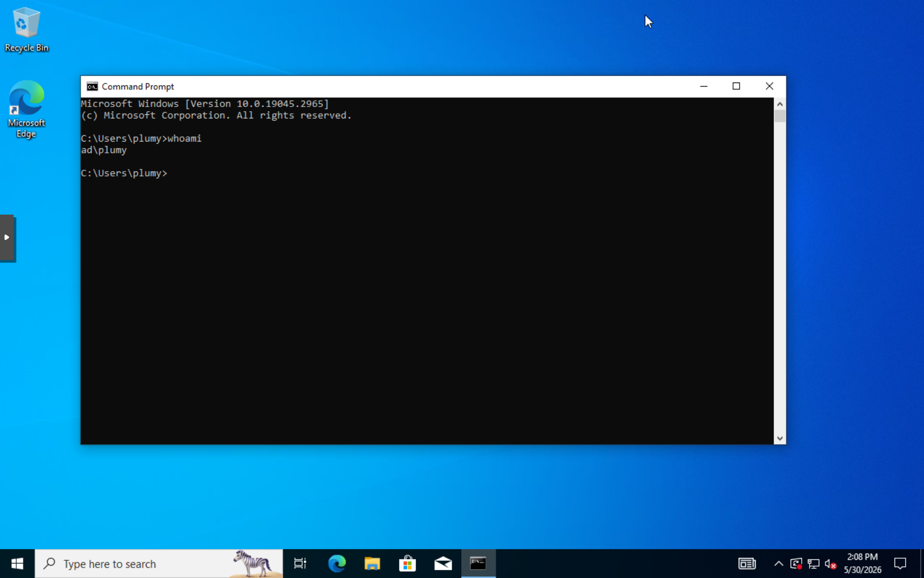Screen dimensions: 924x578
Task: Open File Explorer from the taskbar
Action: point(372,563)
